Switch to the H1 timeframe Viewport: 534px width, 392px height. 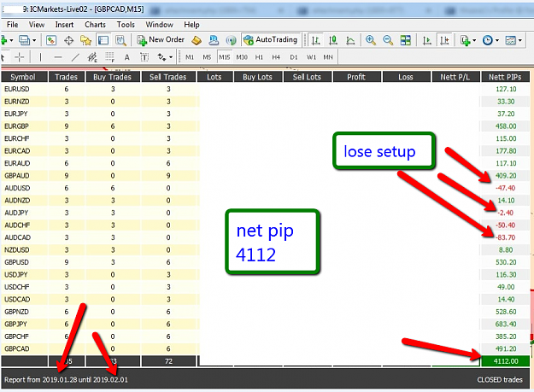tap(259, 57)
